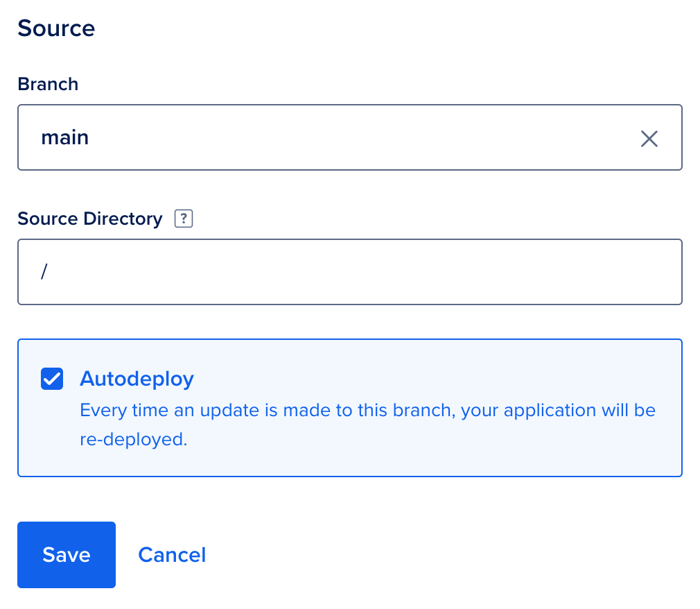Click into the Source Directory input field
700x609 pixels.
(x=349, y=272)
